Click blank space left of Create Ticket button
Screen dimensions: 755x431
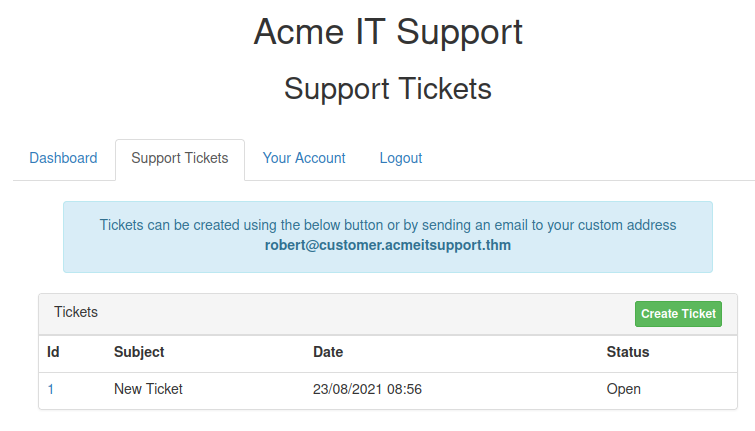click(x=400, y=313)
